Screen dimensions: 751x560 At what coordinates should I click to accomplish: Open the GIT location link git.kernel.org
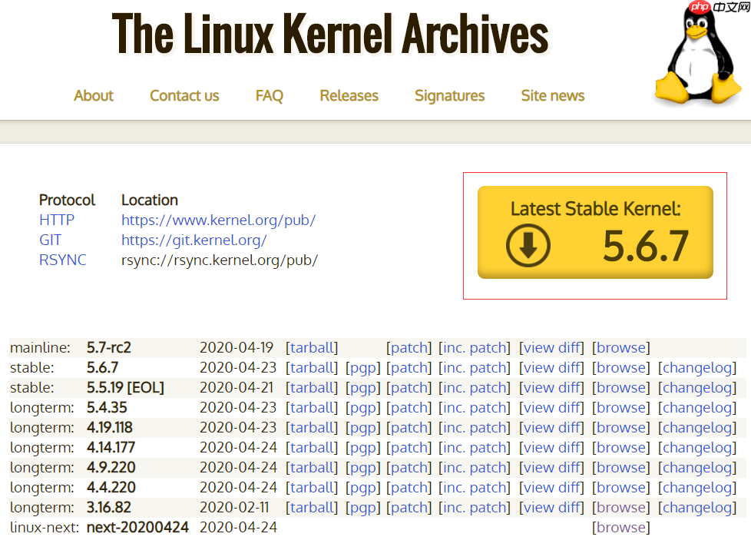194,240
